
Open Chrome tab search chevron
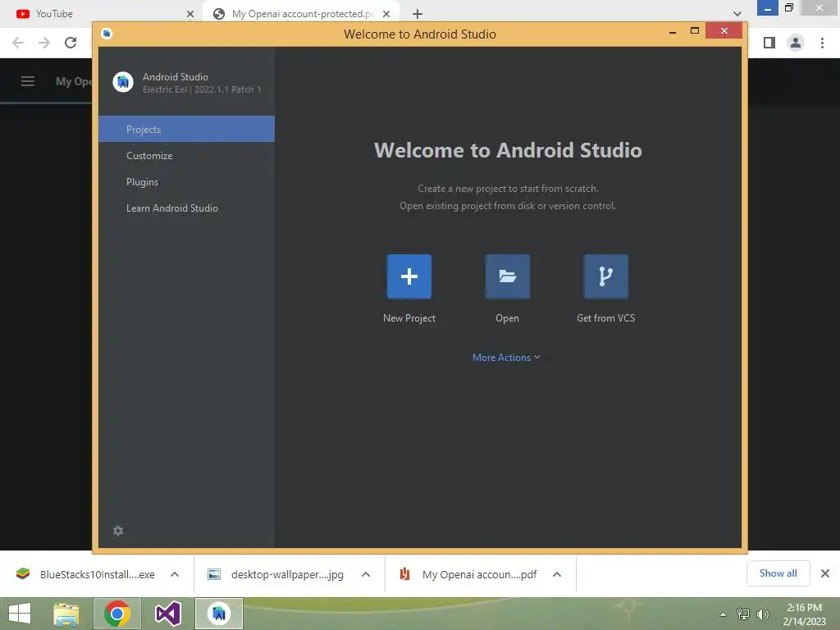point(737,14)
